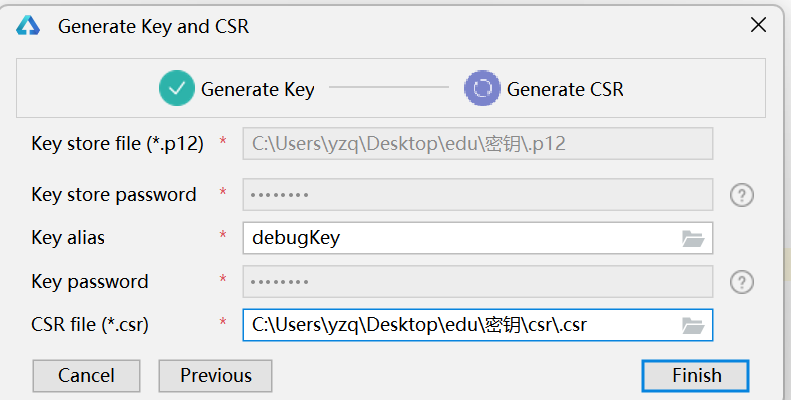Select the Generate Key step label
Image resolution: width=791 pixels, height=400 pixels.
(258, 90)
